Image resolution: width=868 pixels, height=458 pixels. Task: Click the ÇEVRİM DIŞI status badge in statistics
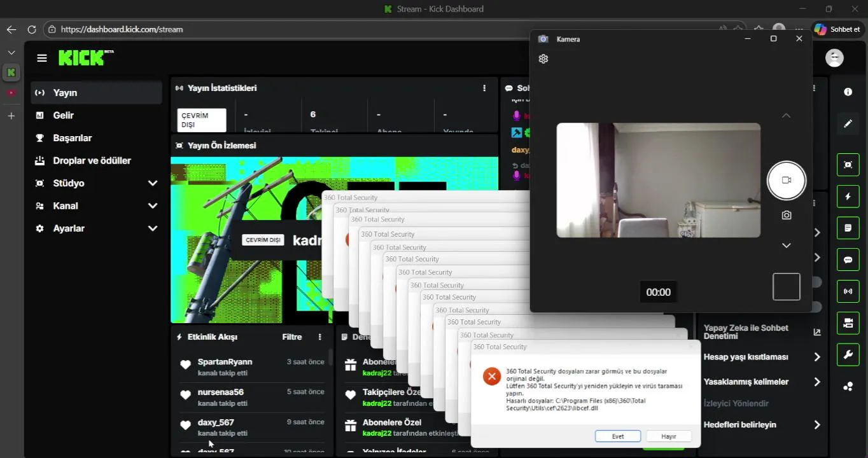[202, 120]
